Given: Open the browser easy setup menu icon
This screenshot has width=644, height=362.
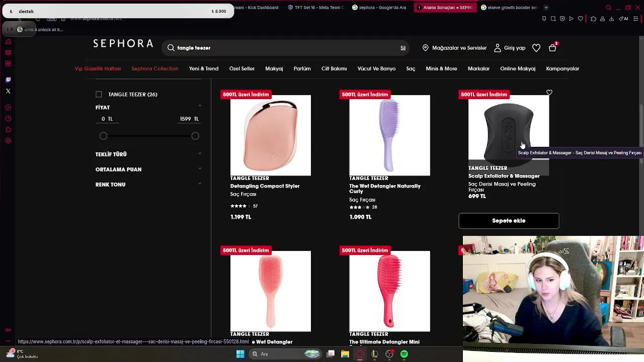Looking at the screenshot, I should [x=636, y=19].
